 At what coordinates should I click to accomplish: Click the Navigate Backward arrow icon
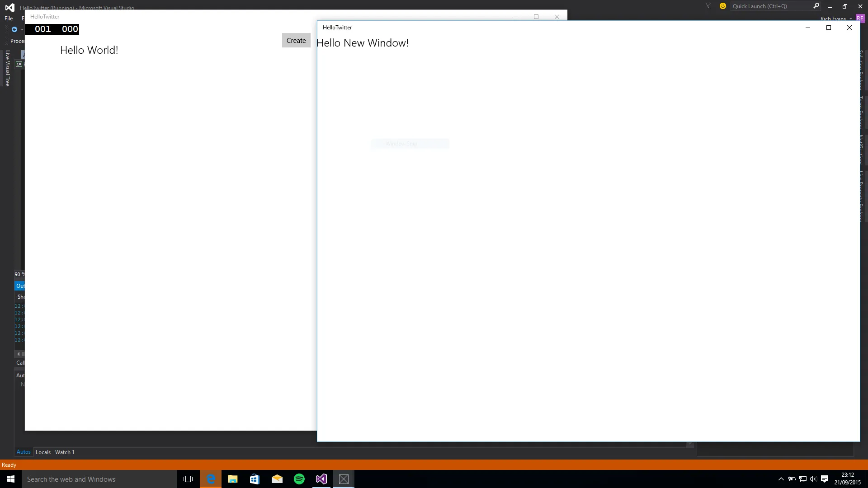14,29
